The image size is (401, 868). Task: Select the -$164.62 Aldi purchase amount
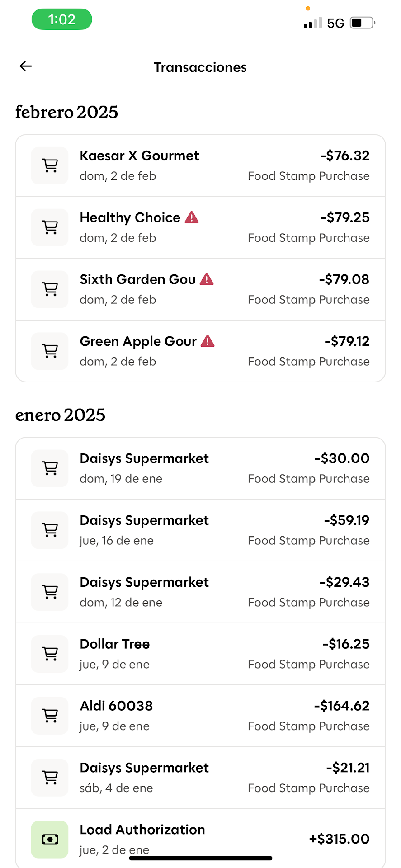click(342, 706)
